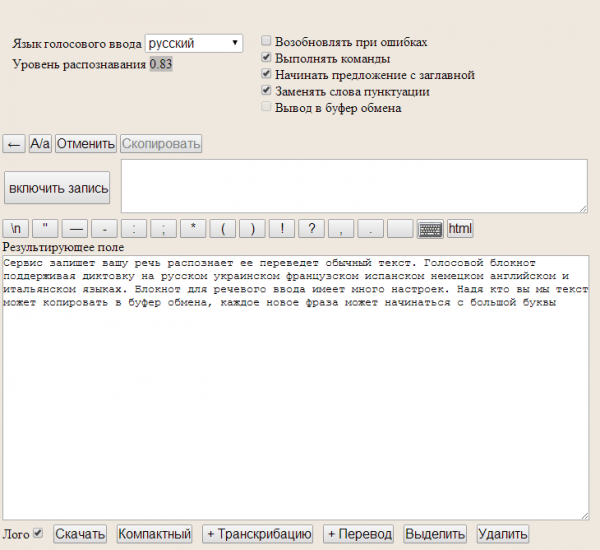The height and width of the screenshot is (550, 600).
Task: Toggle letter case with A/a button
Action: point(40,144)
